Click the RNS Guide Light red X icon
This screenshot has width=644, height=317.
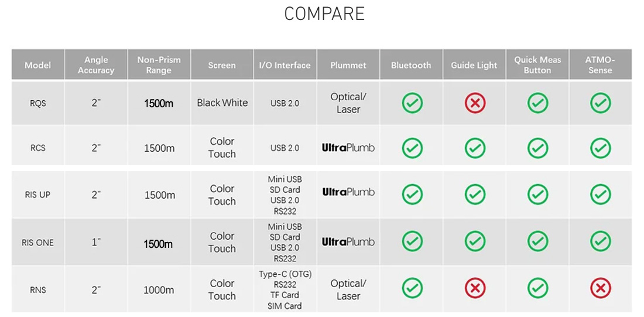[x=475, y=288]
